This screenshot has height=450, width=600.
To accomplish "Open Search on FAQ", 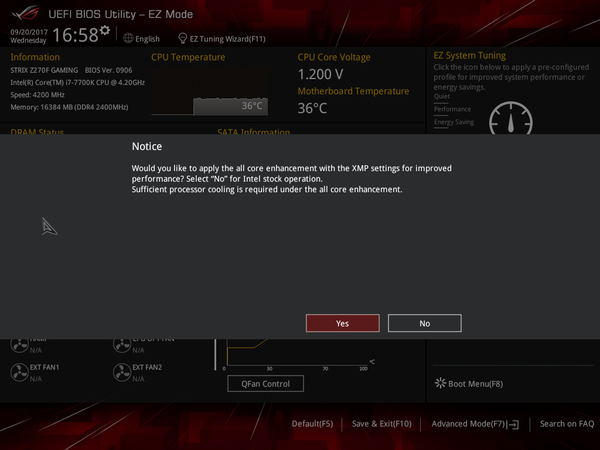I will 567,424.
